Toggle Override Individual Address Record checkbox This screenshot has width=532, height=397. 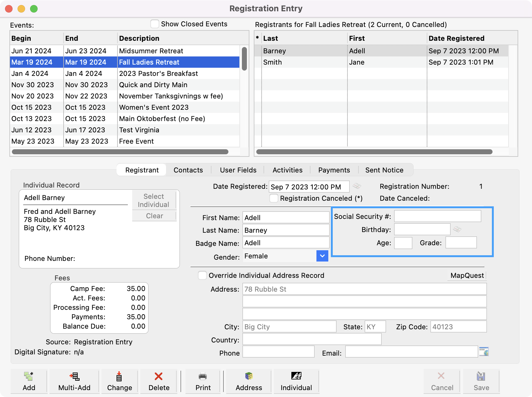(x=202, y=276)
